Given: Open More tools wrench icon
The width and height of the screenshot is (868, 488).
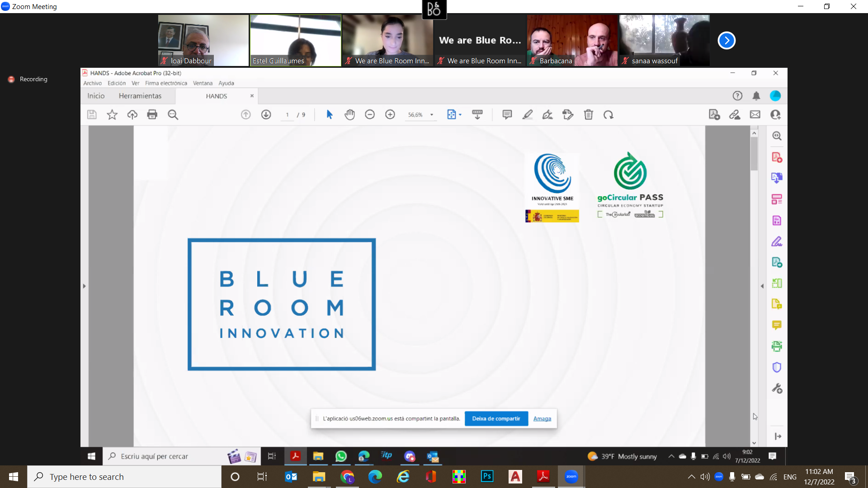Looking at the screenshot, I should pyautogui.click(x=777, y=389).
